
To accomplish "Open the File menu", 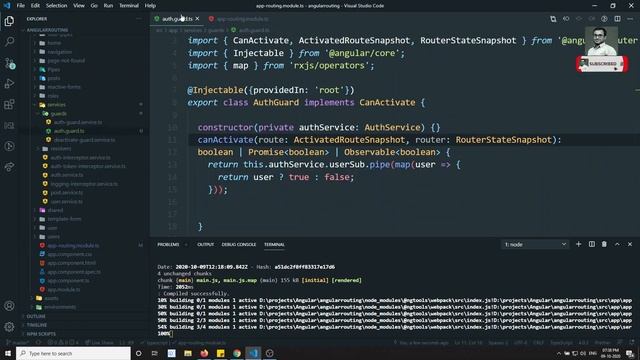I will click(20, 6).
